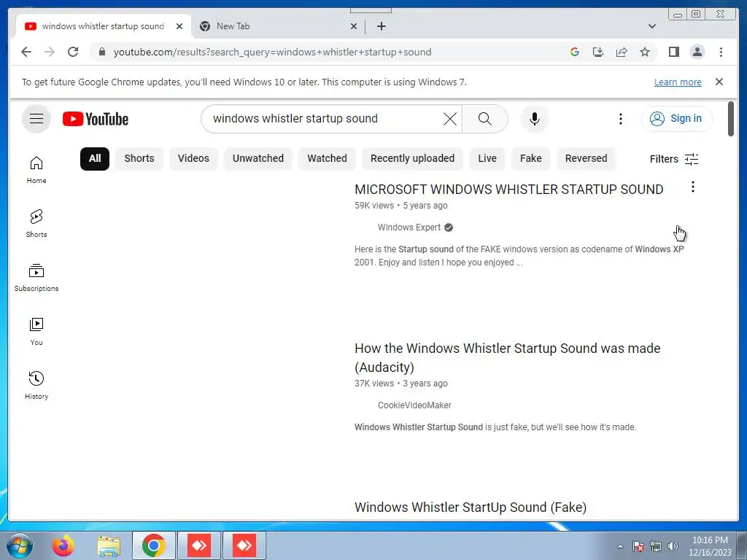
Task: Close the YouTube search results tab
Action: click(x=179, y=26)
